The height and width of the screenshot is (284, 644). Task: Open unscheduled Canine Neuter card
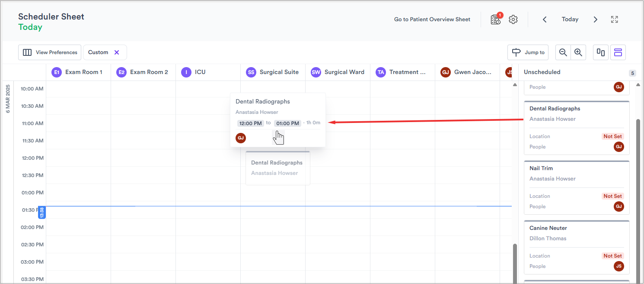(577, 247)
